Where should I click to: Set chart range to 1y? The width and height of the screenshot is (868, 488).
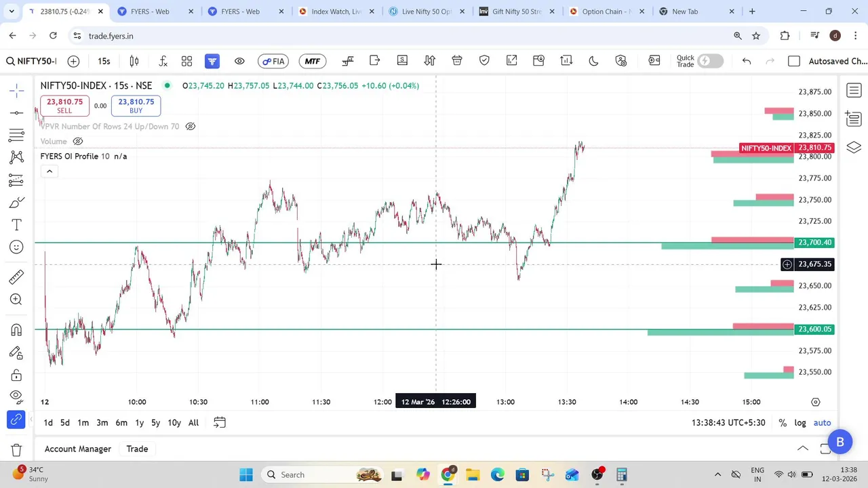[139, 423]
